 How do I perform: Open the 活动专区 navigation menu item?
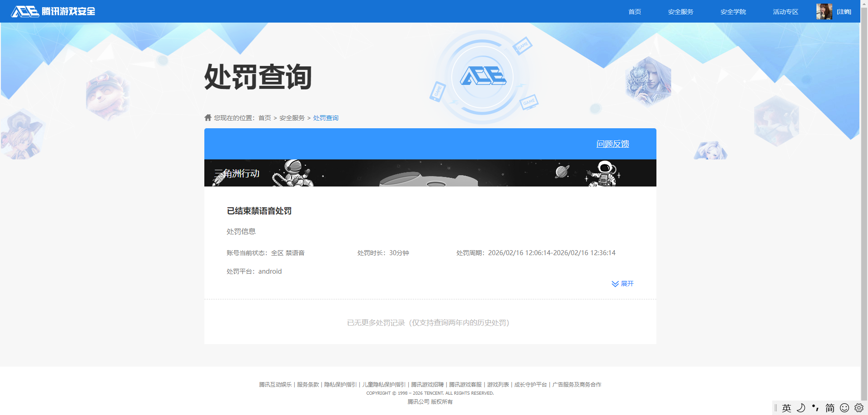pyautogui.click(x=785, y=12)
